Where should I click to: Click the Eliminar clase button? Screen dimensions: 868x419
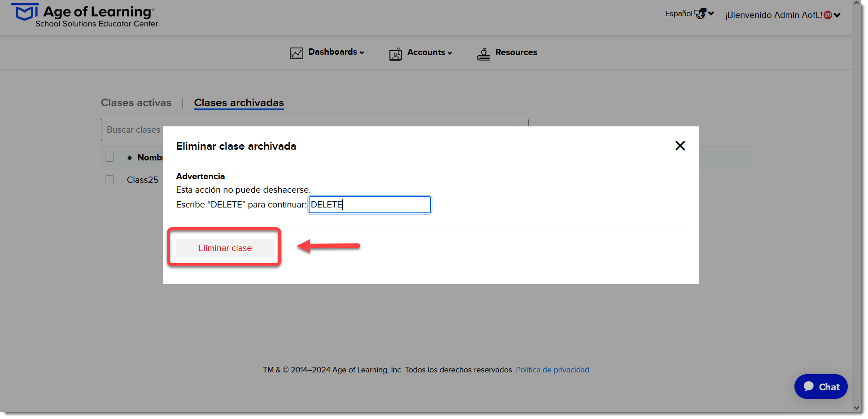point(225,248)
